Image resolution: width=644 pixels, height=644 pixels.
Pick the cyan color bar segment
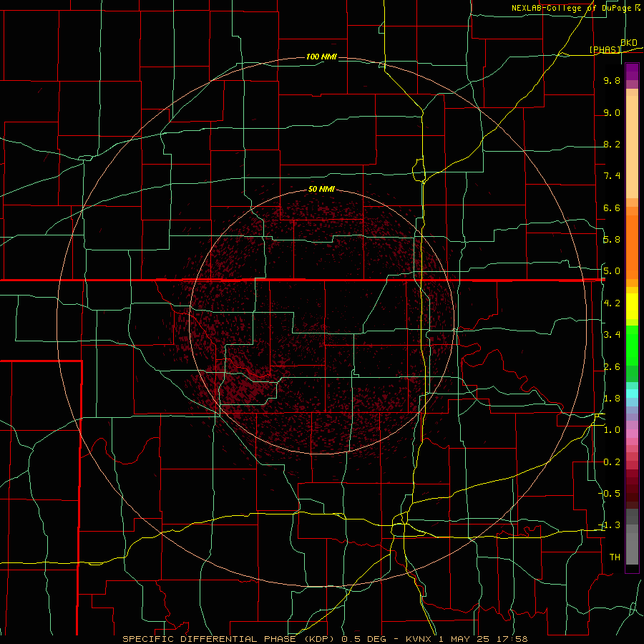tap(632, 394)
